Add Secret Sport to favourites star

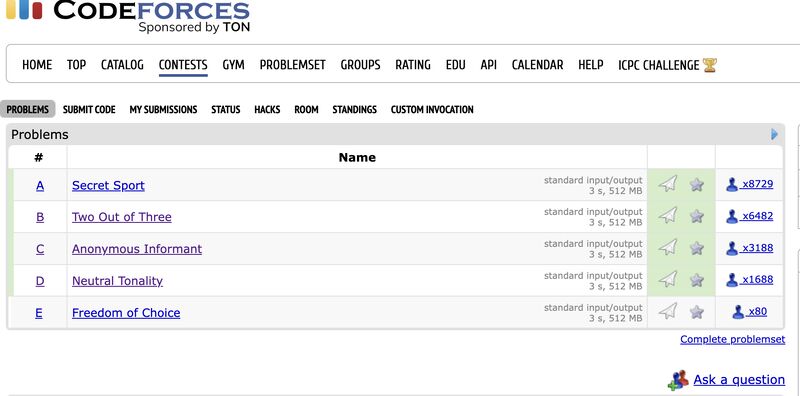(696, 184)
